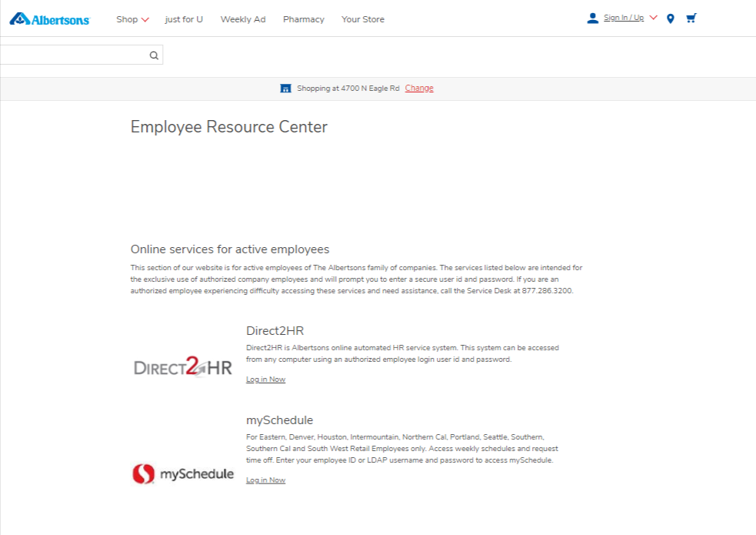The height and width of the screenshot is (535, 756).
Task: Expand the Shop dropdown menu
Action: 132,19
